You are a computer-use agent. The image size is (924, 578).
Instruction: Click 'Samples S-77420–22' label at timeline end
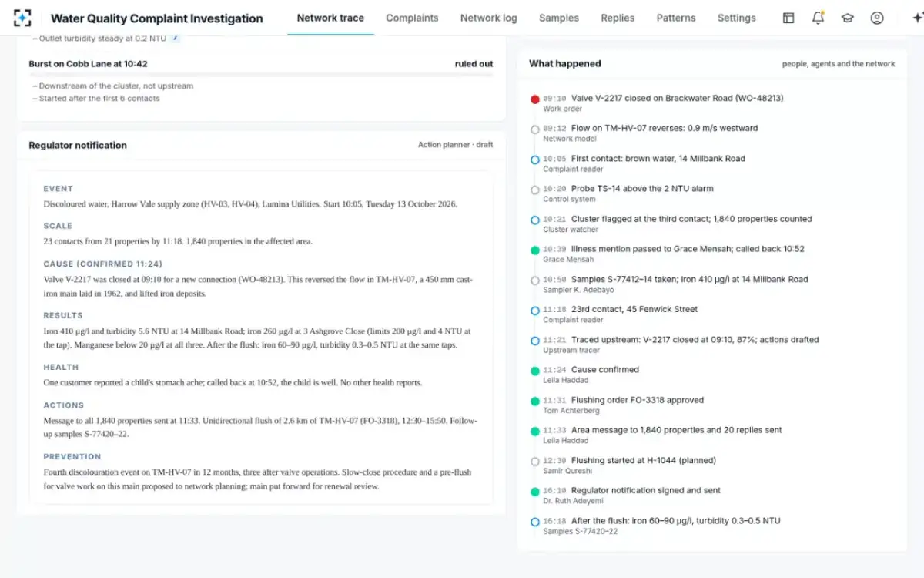tap(580, 532)
